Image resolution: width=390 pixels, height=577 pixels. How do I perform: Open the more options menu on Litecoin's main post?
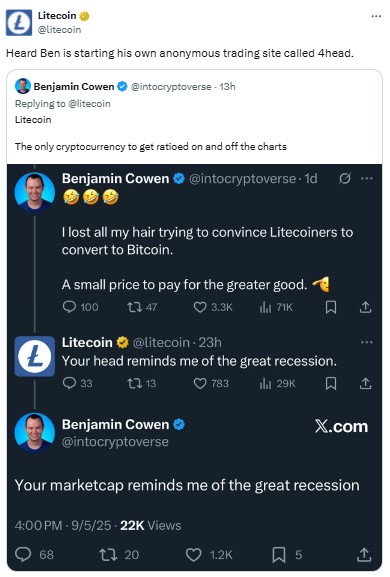pos(376,16)
